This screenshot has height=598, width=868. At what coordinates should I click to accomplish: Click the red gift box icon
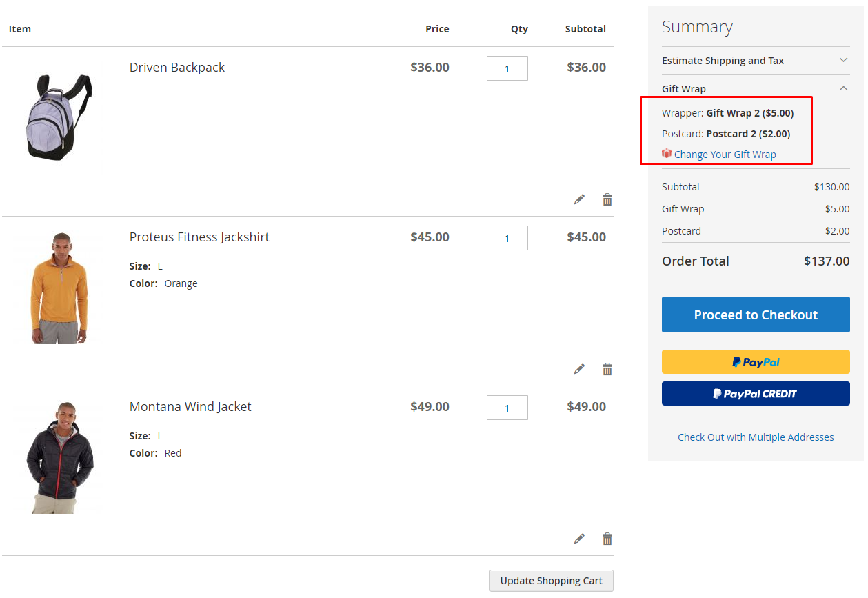[x=667, y=154]
